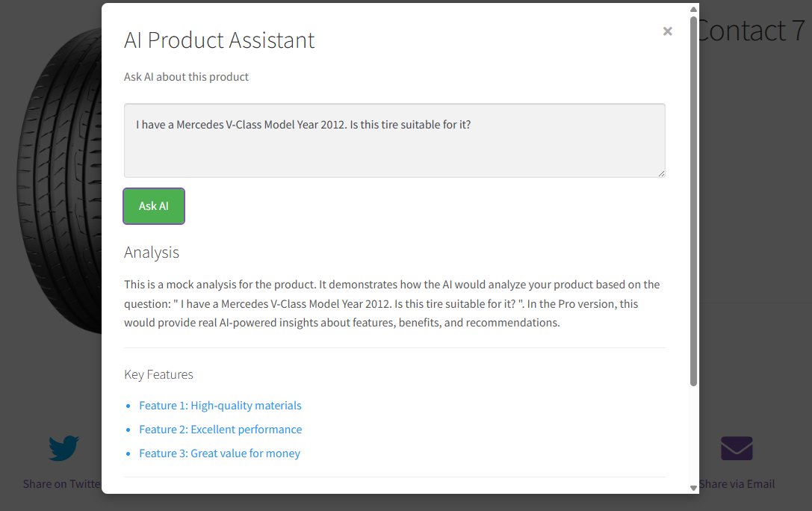812x511 pixels.
Task: Click the Share on Twitter label
Action: coord(62,484)
